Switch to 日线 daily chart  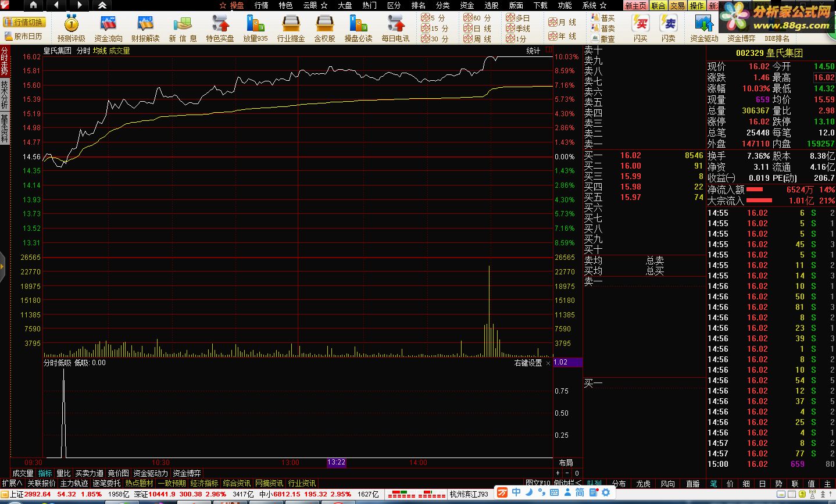click(x=477, y=28)
